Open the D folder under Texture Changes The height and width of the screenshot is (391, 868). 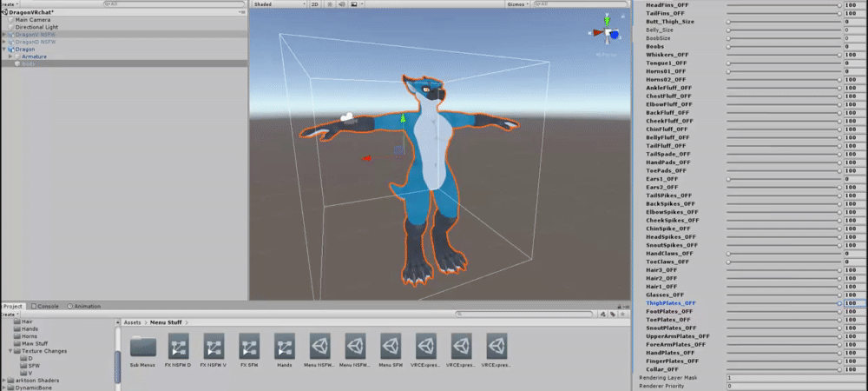point(26,358)
